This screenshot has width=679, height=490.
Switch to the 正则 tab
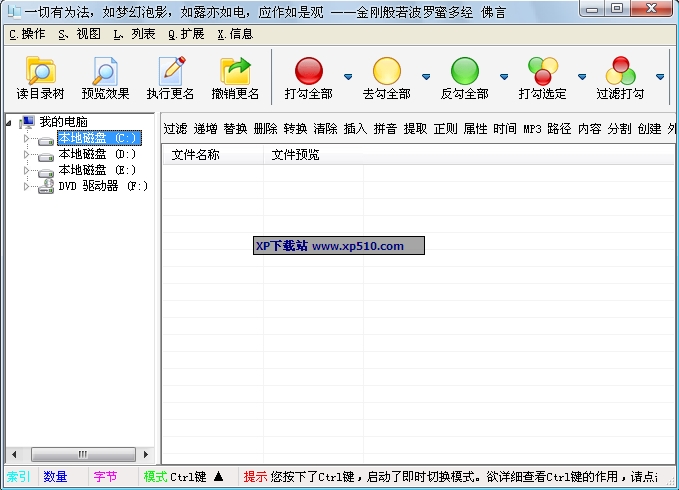click(x=445, y=129)
